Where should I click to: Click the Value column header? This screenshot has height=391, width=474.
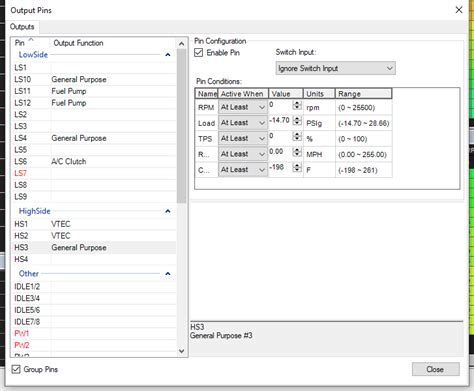[286, 94]
